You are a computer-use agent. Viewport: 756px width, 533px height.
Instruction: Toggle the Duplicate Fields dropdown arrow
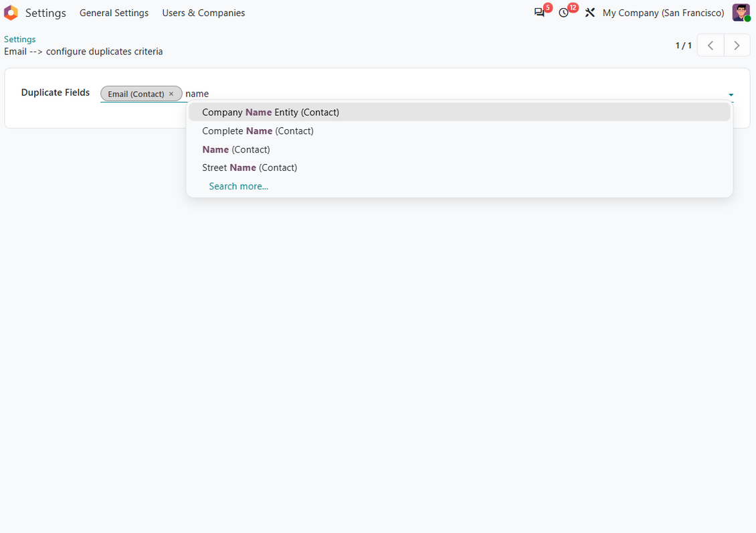[x=731, y=94]
